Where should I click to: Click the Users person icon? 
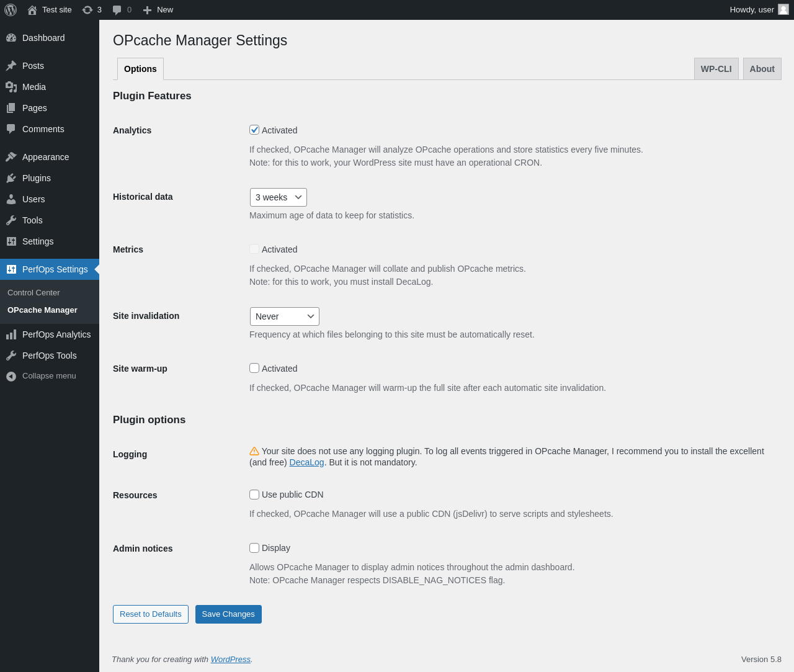(x=11, y=199)
